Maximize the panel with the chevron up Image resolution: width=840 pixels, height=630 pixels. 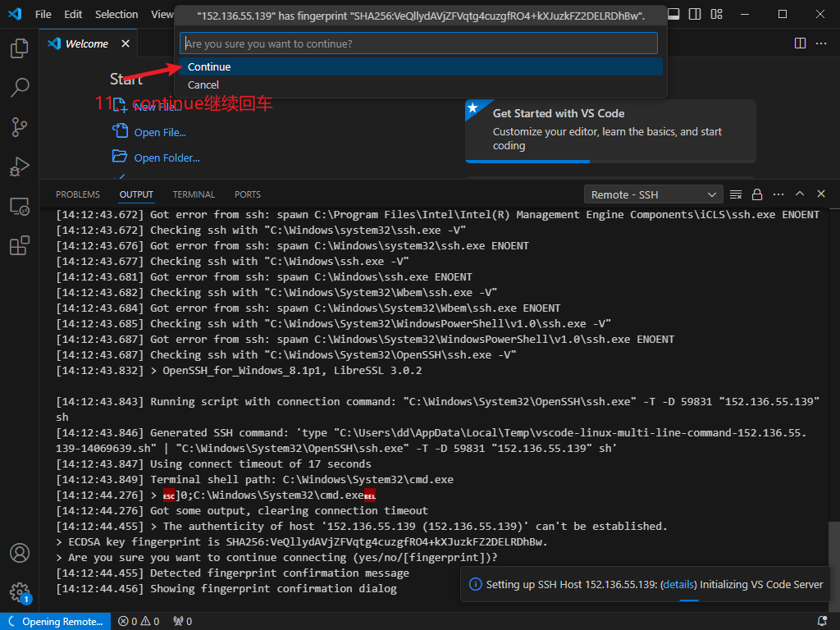pos(799,194)
